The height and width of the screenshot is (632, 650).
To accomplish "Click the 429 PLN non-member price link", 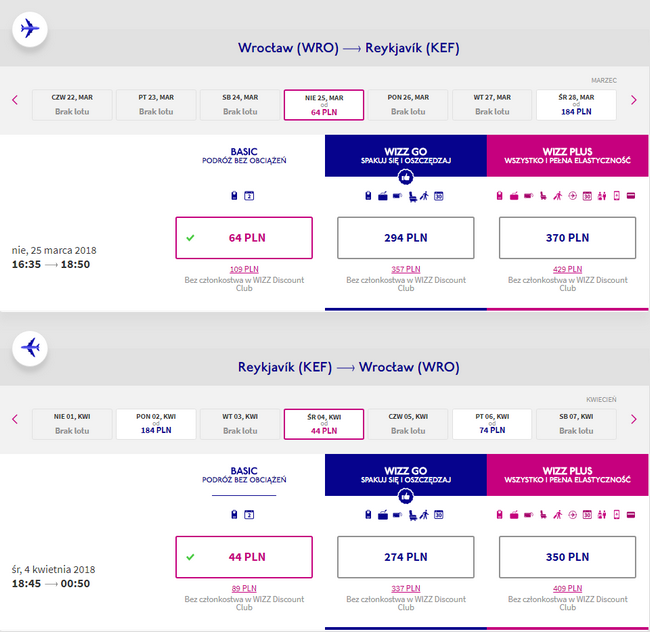I will pos(567,269).
